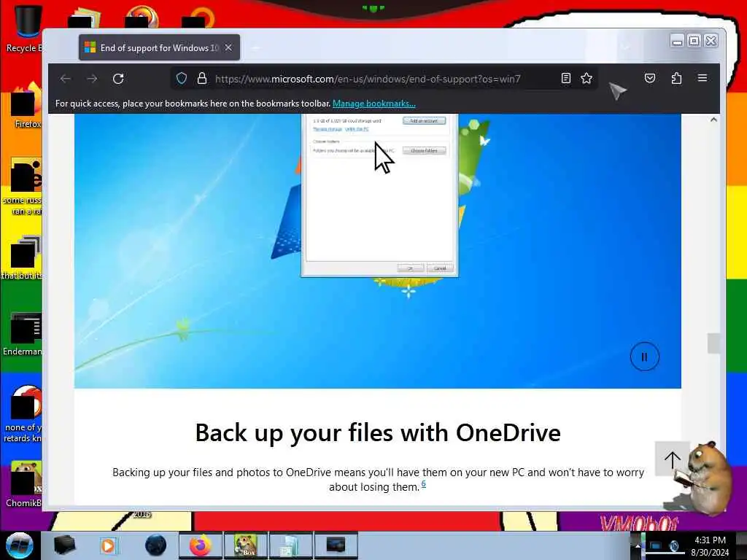Image resolution: width=747 pixels, height=560 pixels.
Task: Go back to the previous page
Action: point(65,79)
